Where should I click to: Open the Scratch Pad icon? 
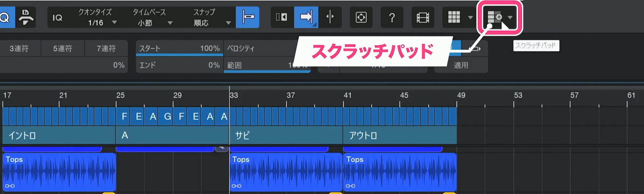click(x=494, y=17)
